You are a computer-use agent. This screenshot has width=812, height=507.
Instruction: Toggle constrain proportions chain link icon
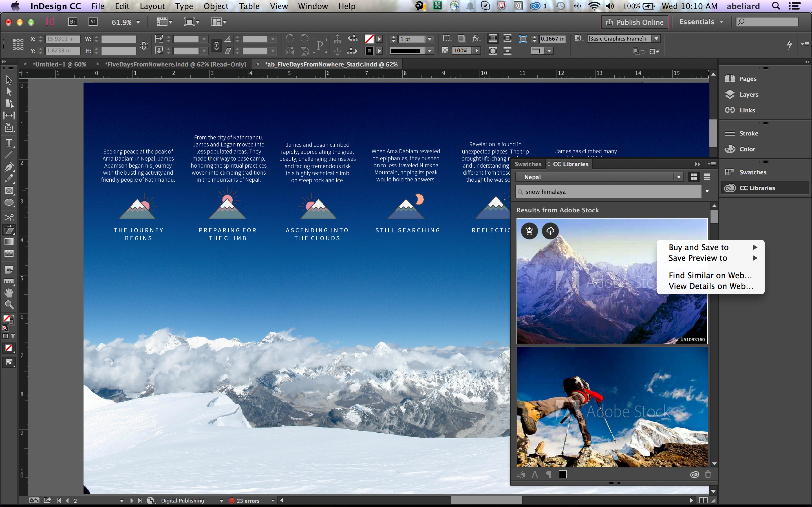[x=217, y=45]
